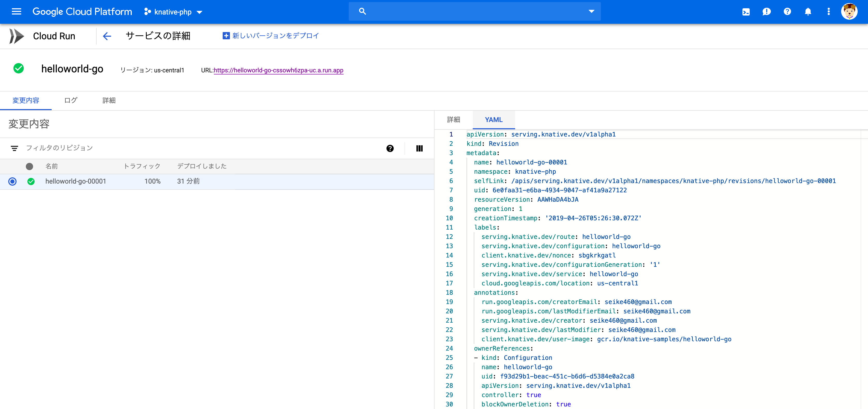Click the 変更内容 section heading
Image resolution: width=868 pixels, height=409 pixels.
[x=29, y=124]
